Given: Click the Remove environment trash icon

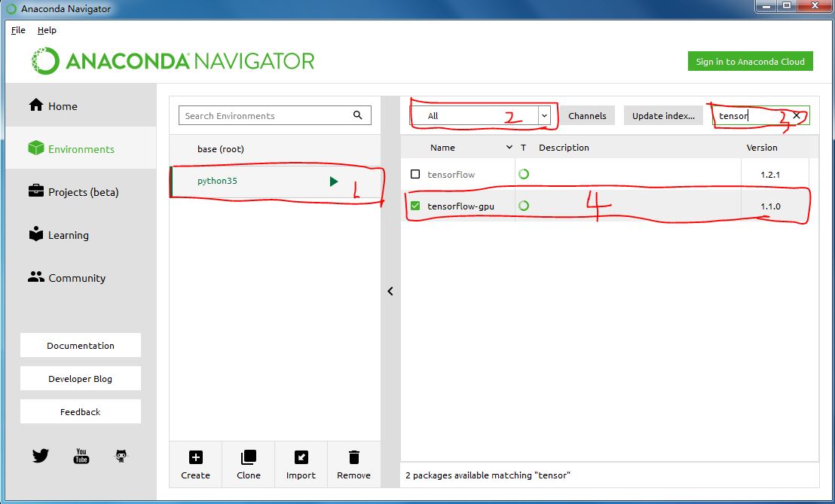Looking at the screenshot, I should point(353,457).
